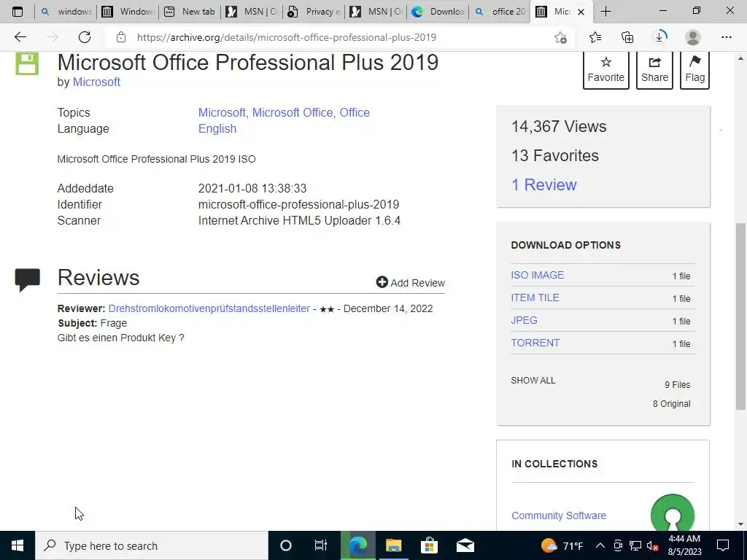Show hidden system tray icons
Image resolution: width=747 pixels, height=560 pixels.
click(600, 545)
